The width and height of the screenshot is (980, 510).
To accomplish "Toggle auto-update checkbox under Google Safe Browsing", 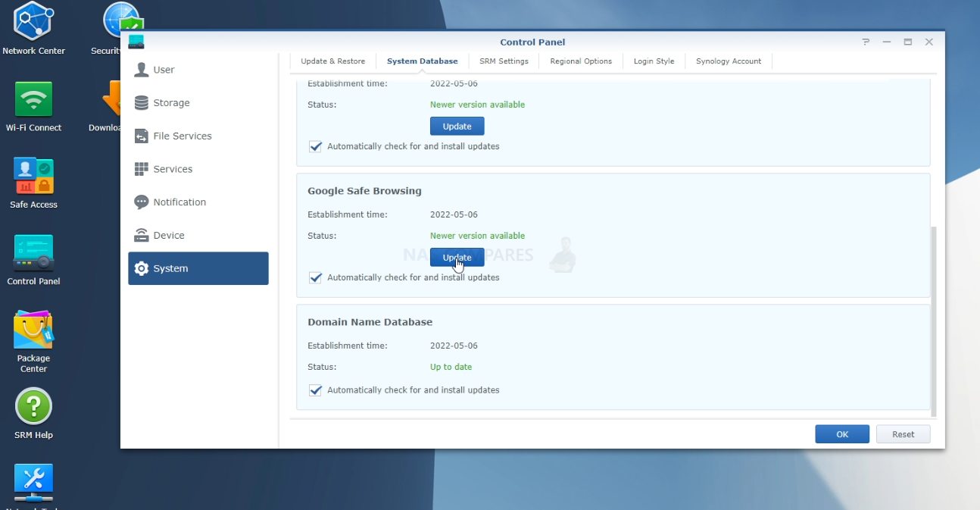I will (316, 277).
